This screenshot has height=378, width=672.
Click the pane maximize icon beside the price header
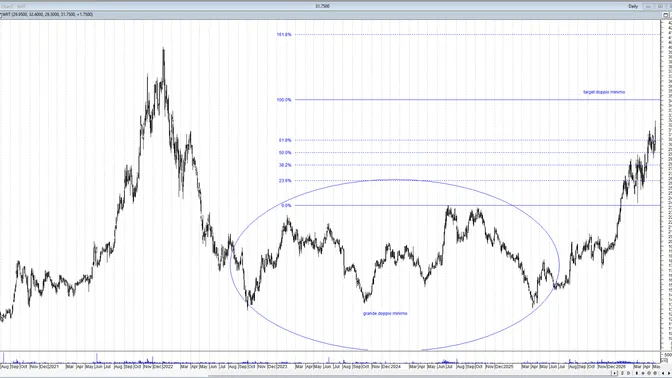(x=666, y=15)
